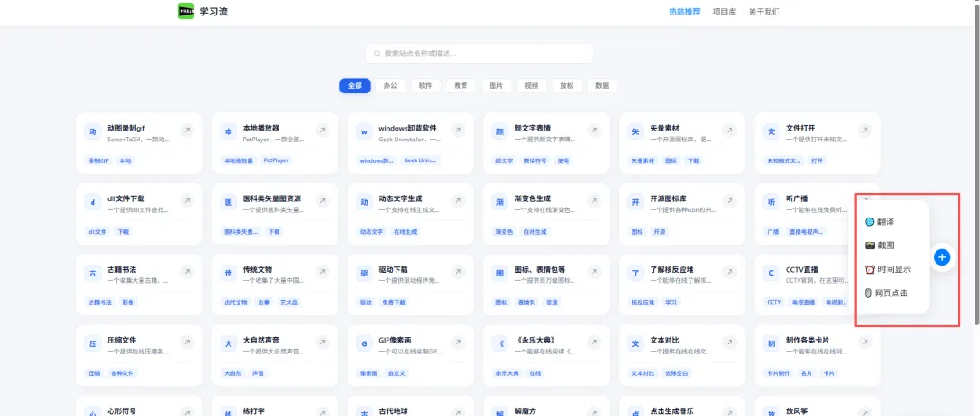Open the 文件打开 card's arrow icon
Viewport: 980px width, 416px height.
(x=865, y=131)
